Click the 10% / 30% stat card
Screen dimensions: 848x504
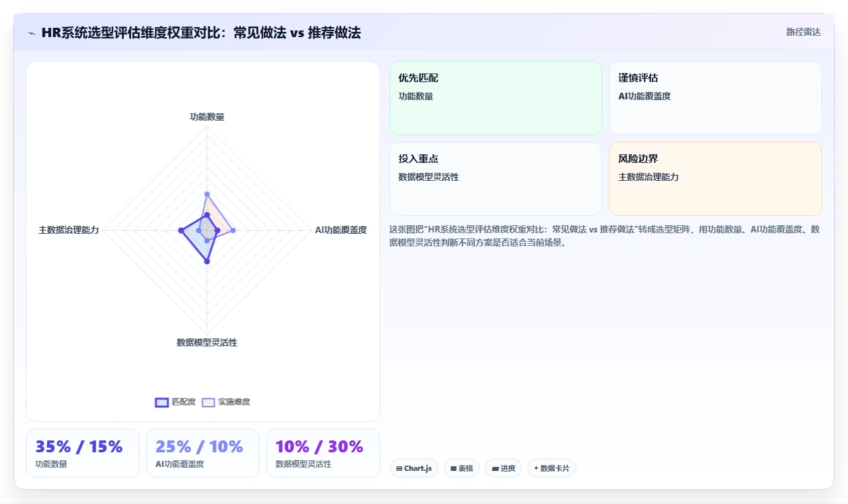click(x=323, y=453)
